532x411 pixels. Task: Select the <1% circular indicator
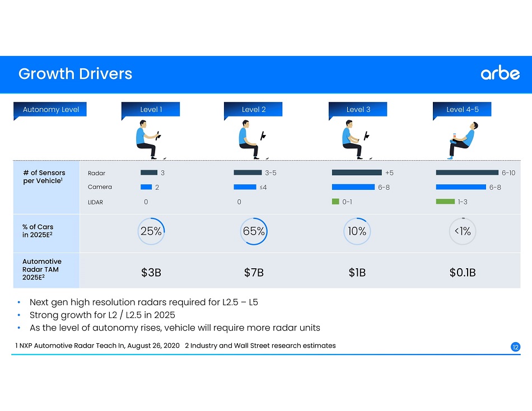(463, 231)
